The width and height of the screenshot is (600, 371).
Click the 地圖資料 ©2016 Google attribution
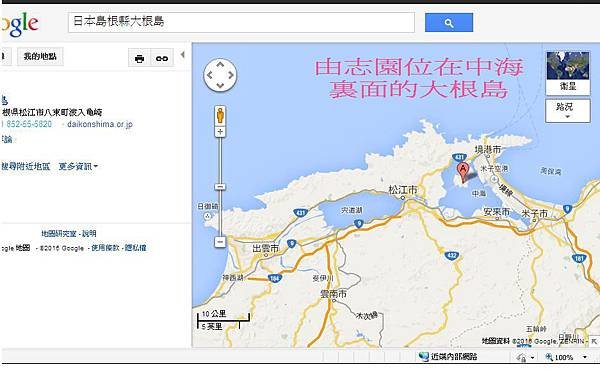pyautogui.click(x=532, y=341)
